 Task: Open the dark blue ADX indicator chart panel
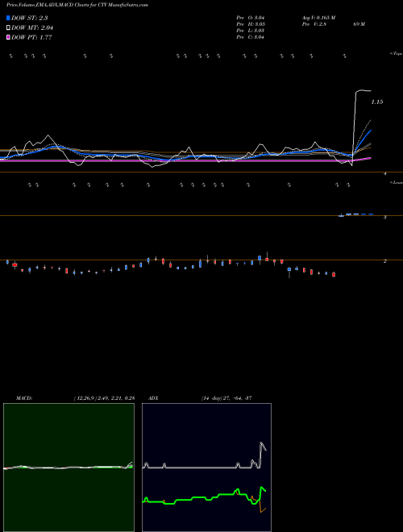pos(206,468)
